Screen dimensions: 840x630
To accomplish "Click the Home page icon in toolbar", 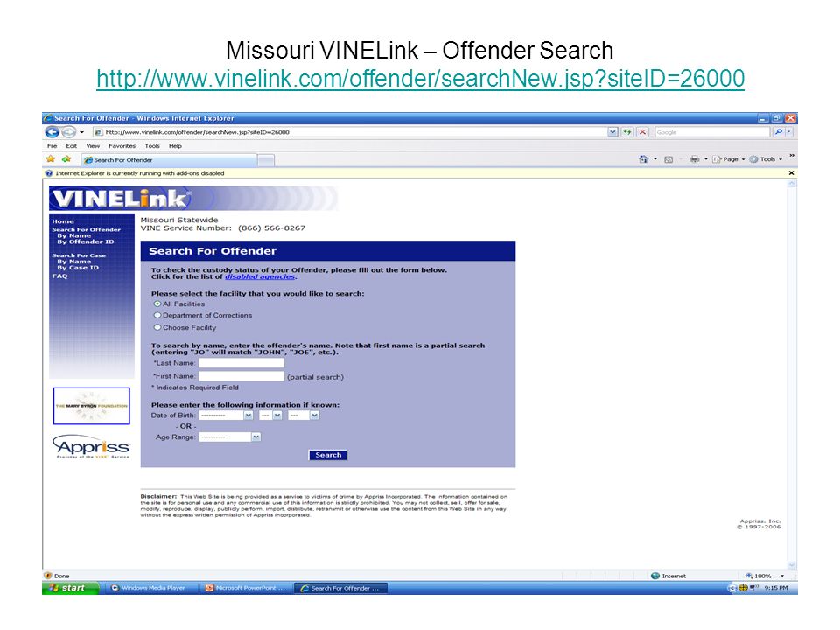I will [x=643, y=159].
